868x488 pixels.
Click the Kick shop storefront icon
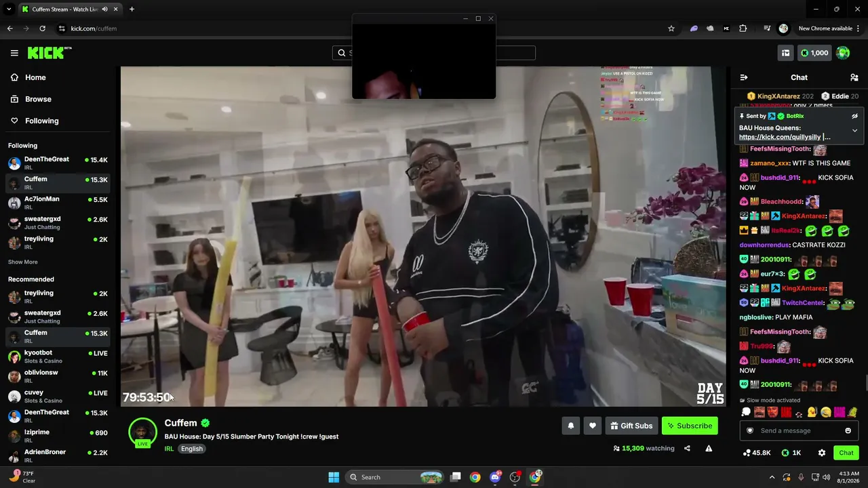[785, 53]
